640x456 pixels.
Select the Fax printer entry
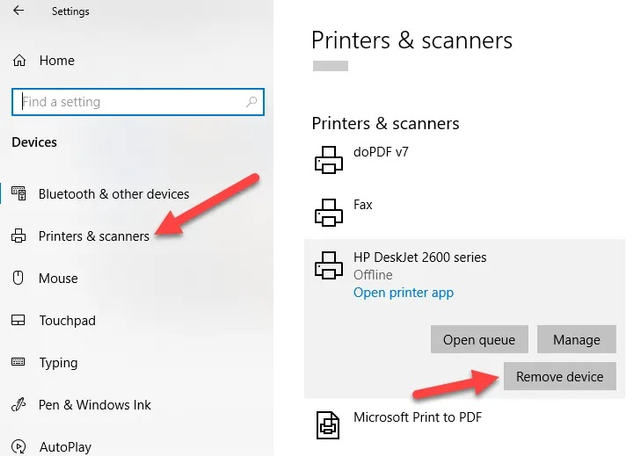click(x=362, y=205)
